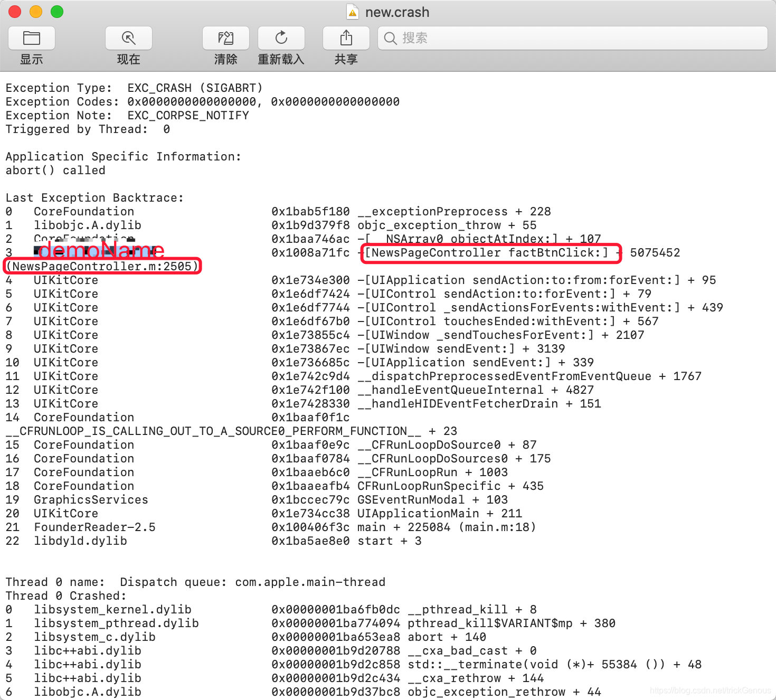This screenshot has width=776, height=700.
Task: Click 'pthread_kill$VARIANT$mp + 380' text
Action: [x=512, y=623]
